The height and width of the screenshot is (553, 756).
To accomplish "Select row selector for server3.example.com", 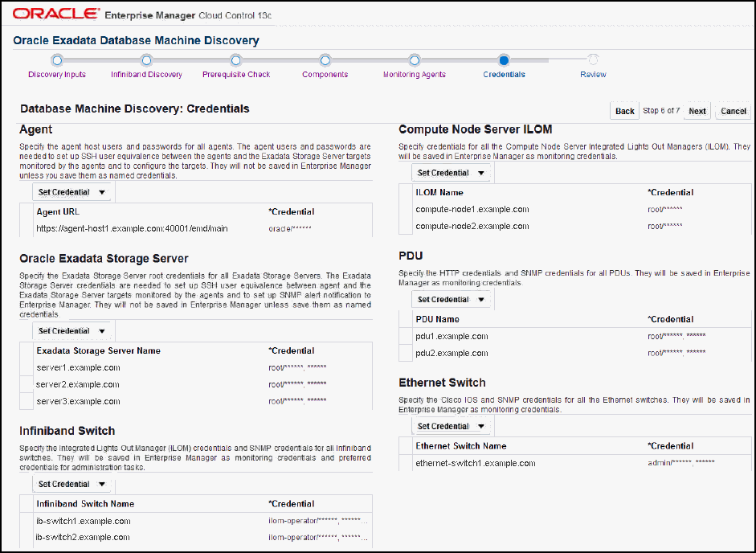I will [27, 401].
